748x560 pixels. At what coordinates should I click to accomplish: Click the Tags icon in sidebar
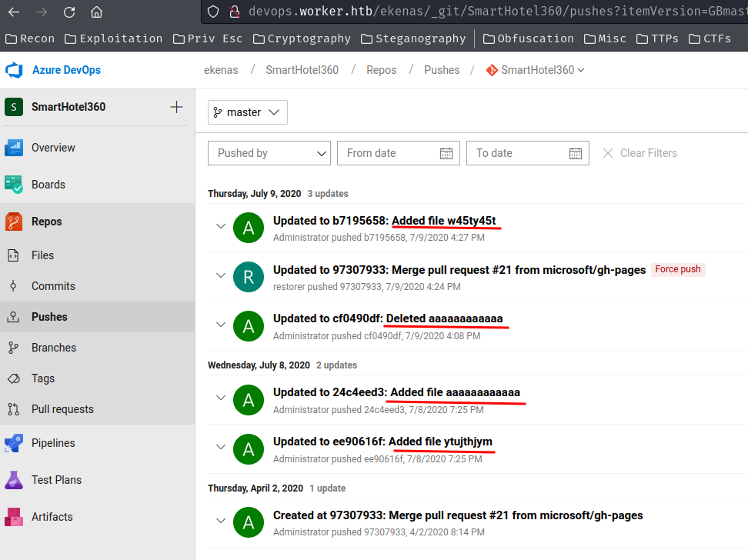coord(13,378)
